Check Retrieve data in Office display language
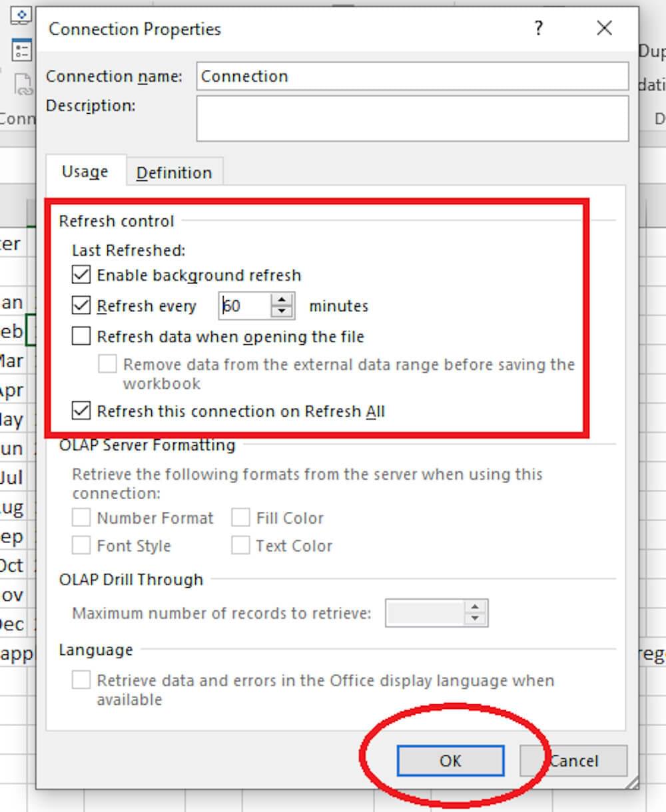This screenshot has height=812, width=666. [x=81, y=680]
